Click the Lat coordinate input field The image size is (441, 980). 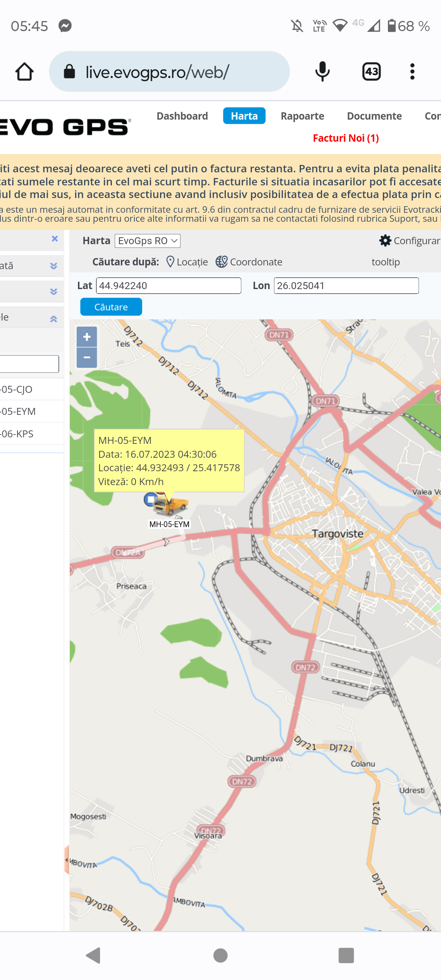click(x=168, y=286)
